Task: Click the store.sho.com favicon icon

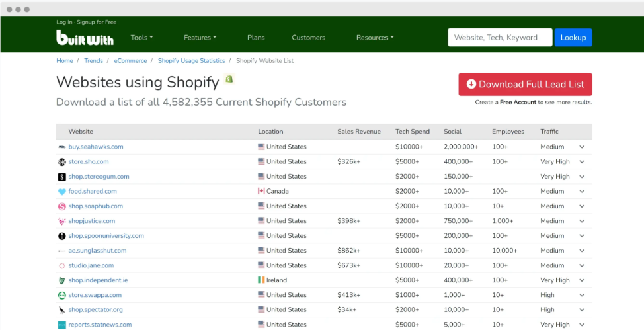Action: point(62,162)
